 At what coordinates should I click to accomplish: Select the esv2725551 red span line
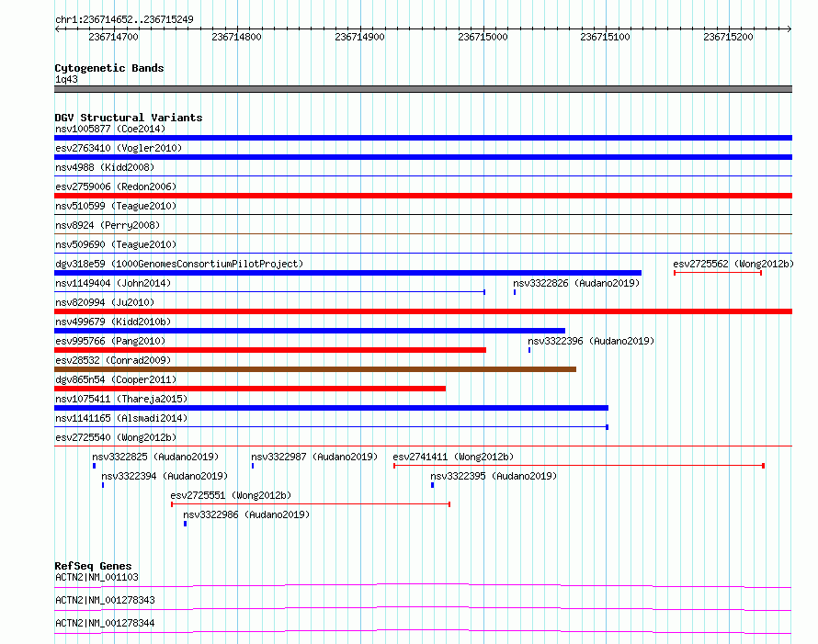pos(311,504)
